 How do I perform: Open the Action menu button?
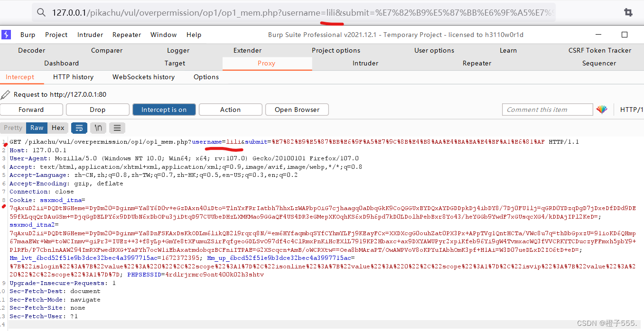coord(230,110)
